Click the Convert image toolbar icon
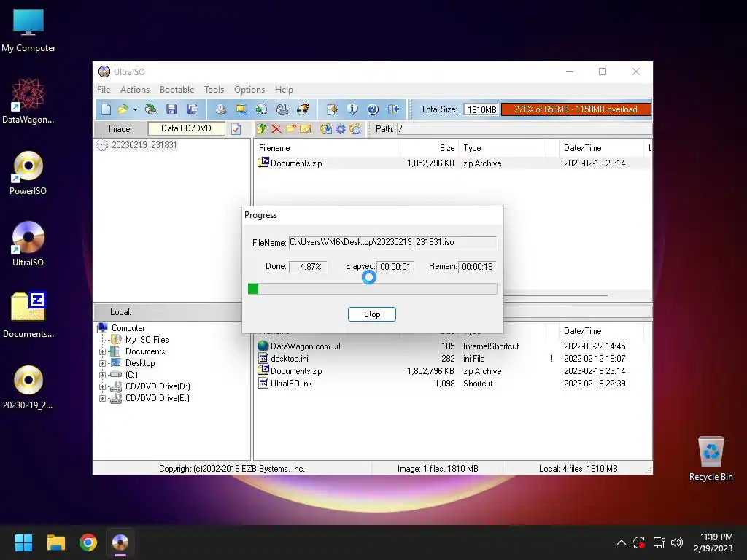This screenshot has height=560, width=747. coord(262,109)
